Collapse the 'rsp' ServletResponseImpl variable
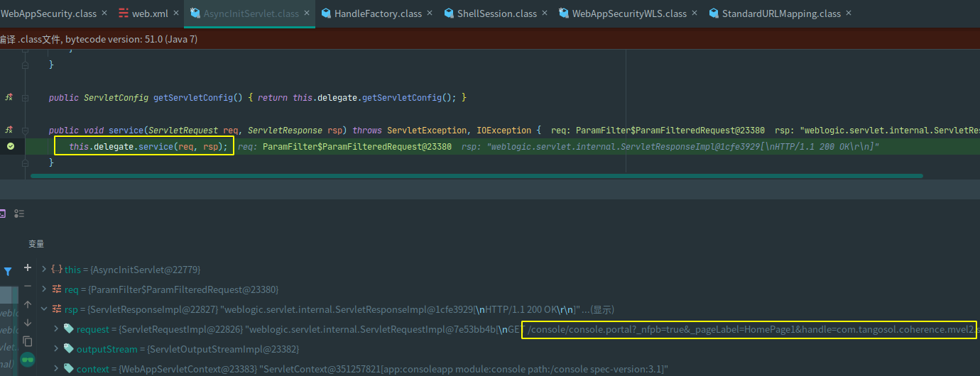 click(44, 309)
